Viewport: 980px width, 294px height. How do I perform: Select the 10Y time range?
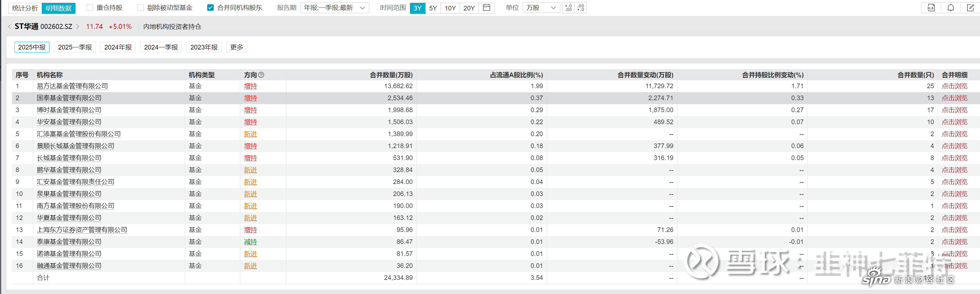[x=450, y=8]
